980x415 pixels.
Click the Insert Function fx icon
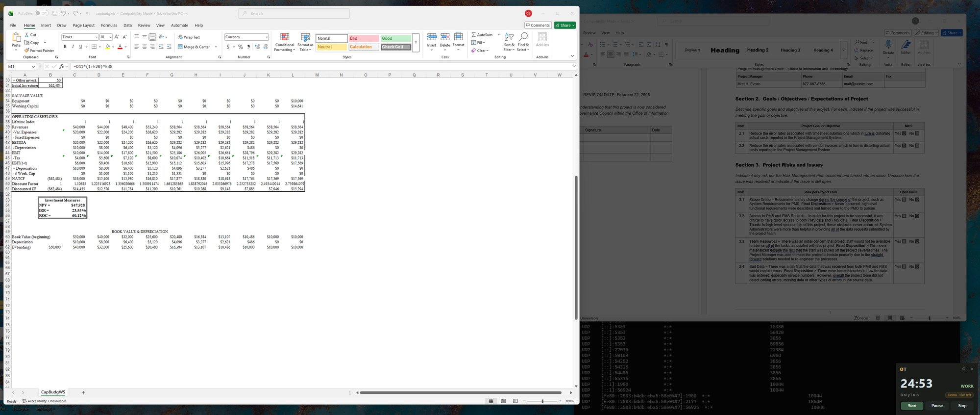pos(62,66)
